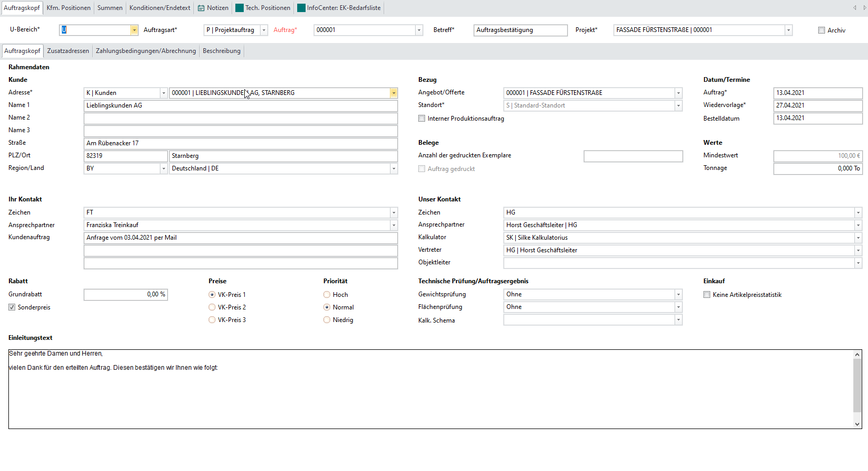The width and height of the screenshot is (868, 471).
Task: Click Einleitungstext scroll up arrow
Action: (858, 355)
